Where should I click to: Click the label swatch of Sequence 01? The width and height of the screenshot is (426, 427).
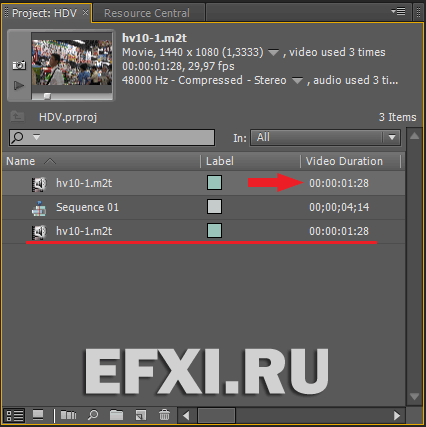click(x=214, y=207)
